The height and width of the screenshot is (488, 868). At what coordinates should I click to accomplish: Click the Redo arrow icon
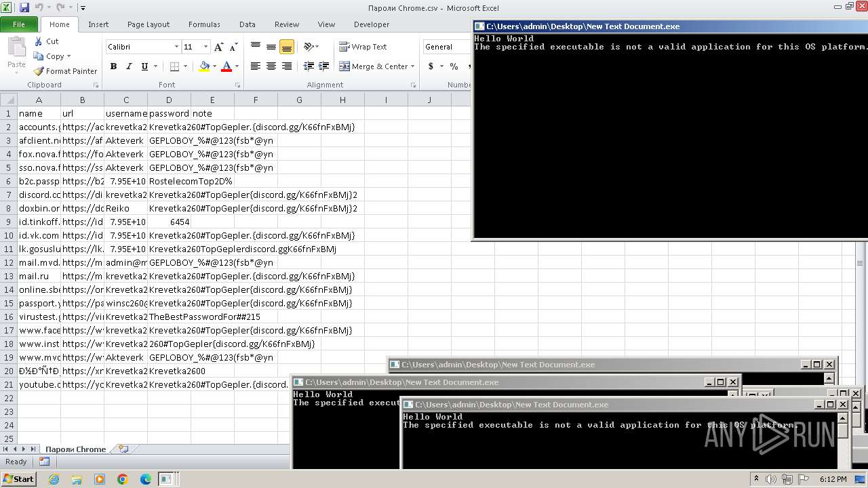(x=60, y=7)
